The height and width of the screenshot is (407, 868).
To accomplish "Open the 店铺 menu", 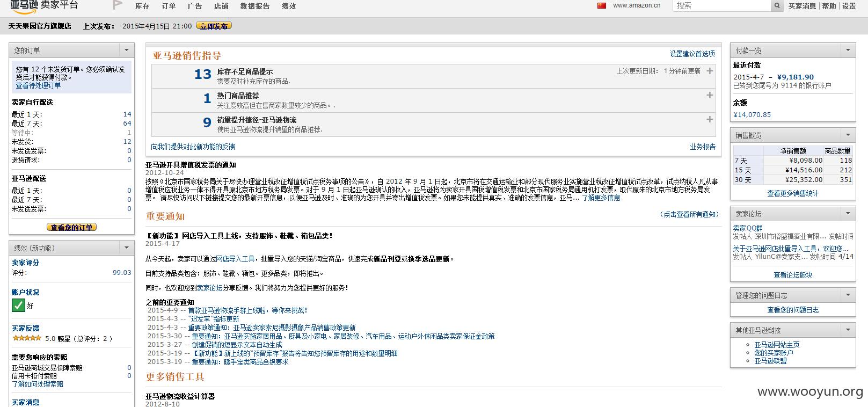I will 221,6.
